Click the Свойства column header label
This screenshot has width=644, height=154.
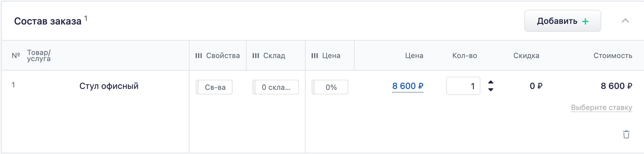pos(223,56)
